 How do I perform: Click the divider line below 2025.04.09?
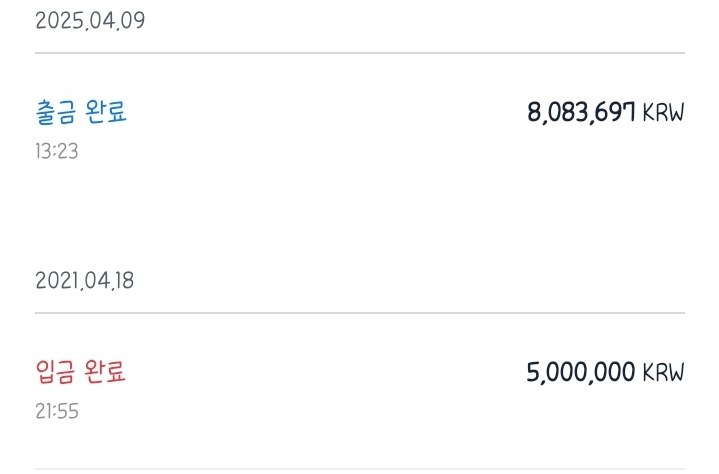pos(360,53)
